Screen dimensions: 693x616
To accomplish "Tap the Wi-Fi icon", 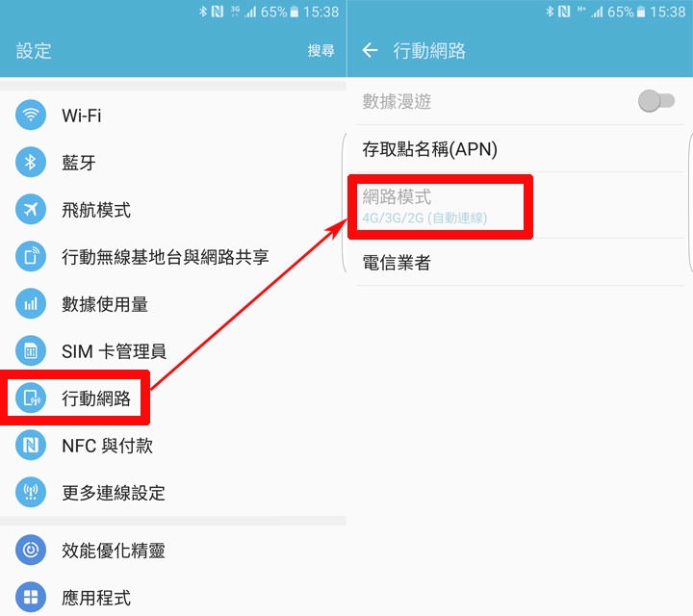I will coord(31,115).
